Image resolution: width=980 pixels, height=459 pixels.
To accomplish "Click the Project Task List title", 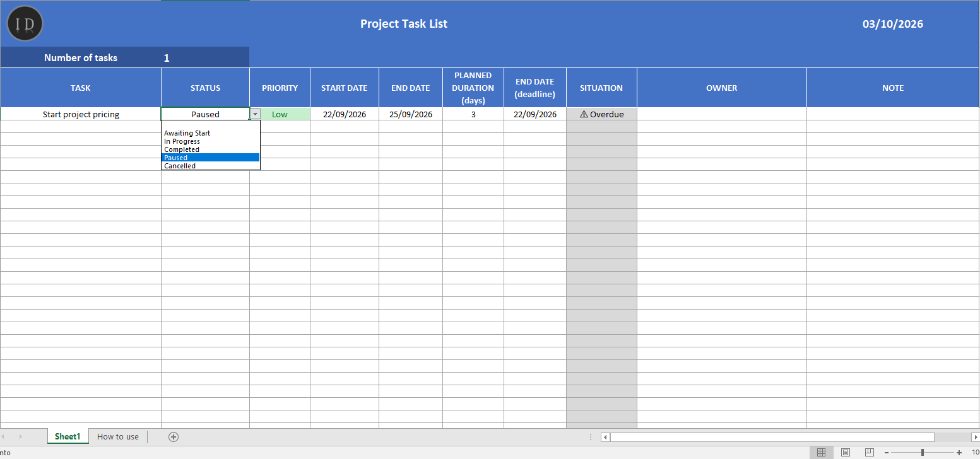I will click(404, 24).
